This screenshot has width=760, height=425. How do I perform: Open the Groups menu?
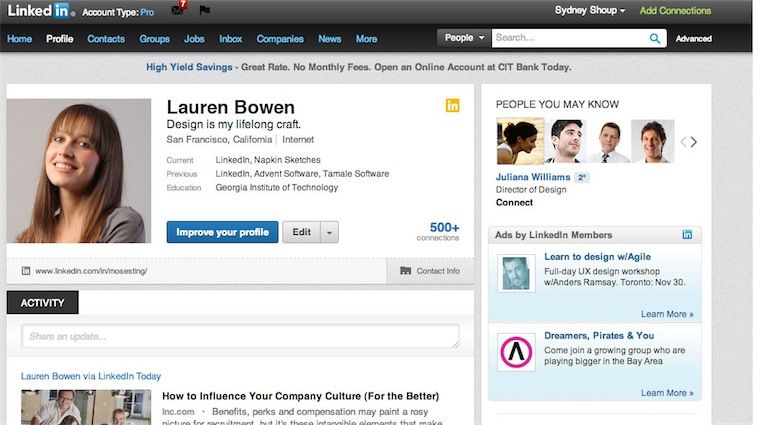[154, 39]
